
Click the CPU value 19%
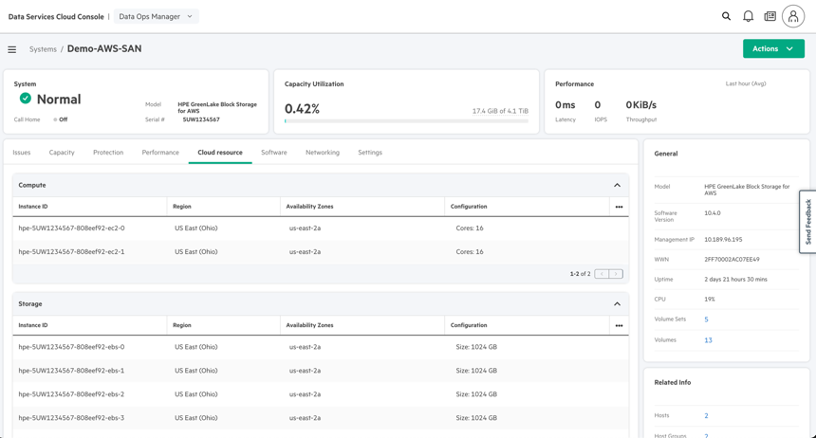709,300
